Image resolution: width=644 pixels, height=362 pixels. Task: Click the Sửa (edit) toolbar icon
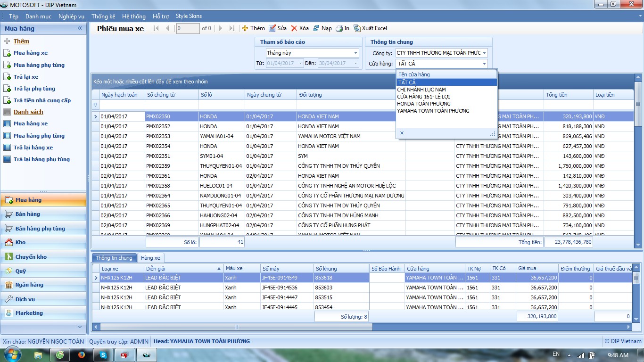coord(272,28)
